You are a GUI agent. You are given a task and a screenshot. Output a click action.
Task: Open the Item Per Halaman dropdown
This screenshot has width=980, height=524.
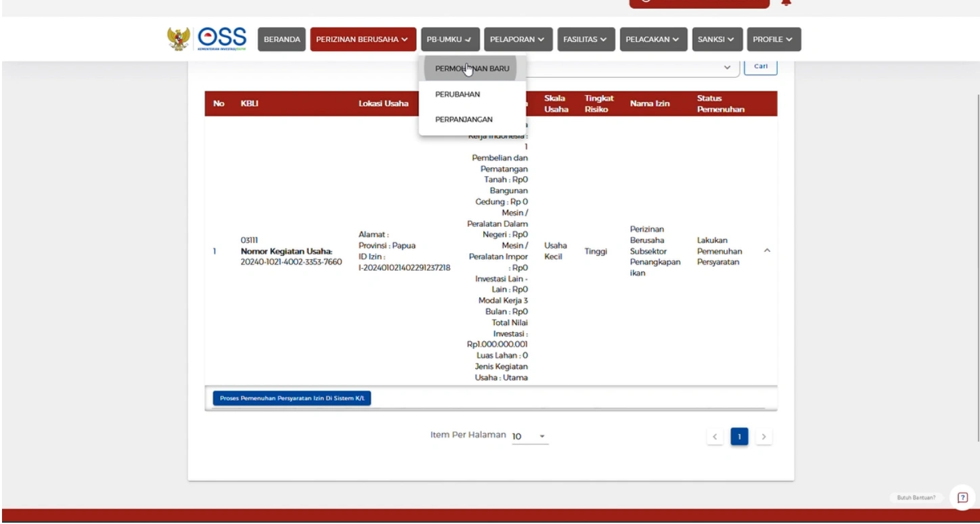point(530,437)
